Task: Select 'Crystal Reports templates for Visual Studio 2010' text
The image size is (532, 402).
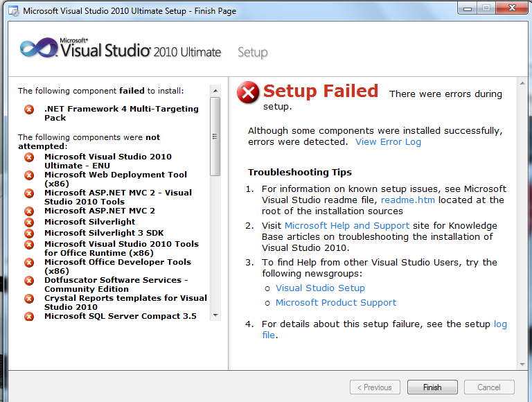Action: click(125, 302)
